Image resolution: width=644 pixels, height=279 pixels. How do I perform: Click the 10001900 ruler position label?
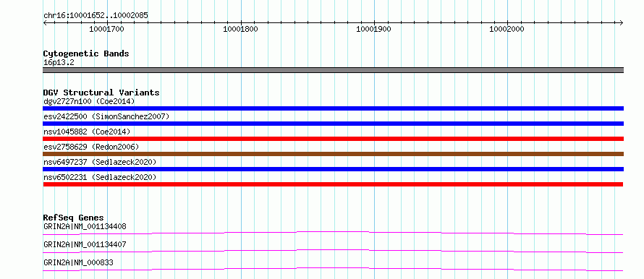click(374, 29)
